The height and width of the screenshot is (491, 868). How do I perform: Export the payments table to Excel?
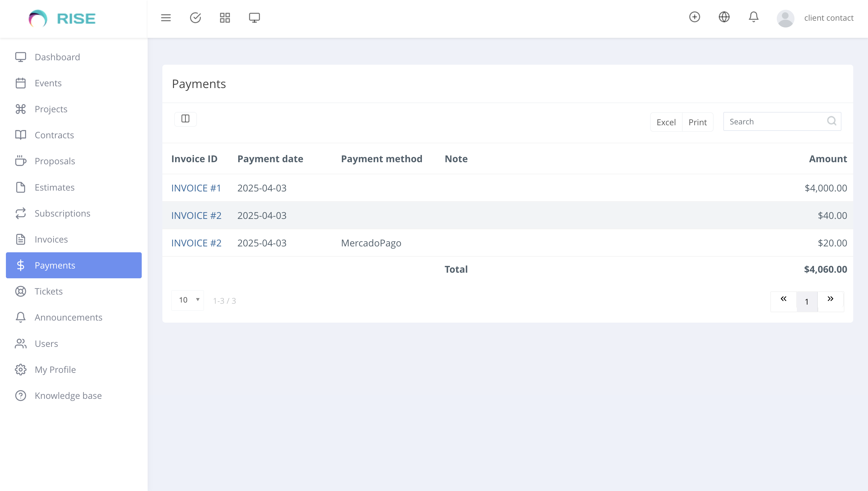pyautogui.click(x=665, y=122)
